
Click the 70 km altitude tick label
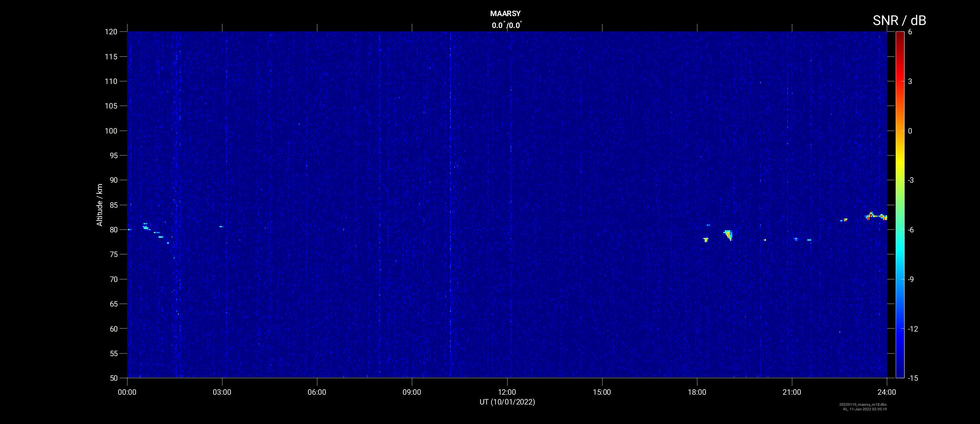(113, 279)
